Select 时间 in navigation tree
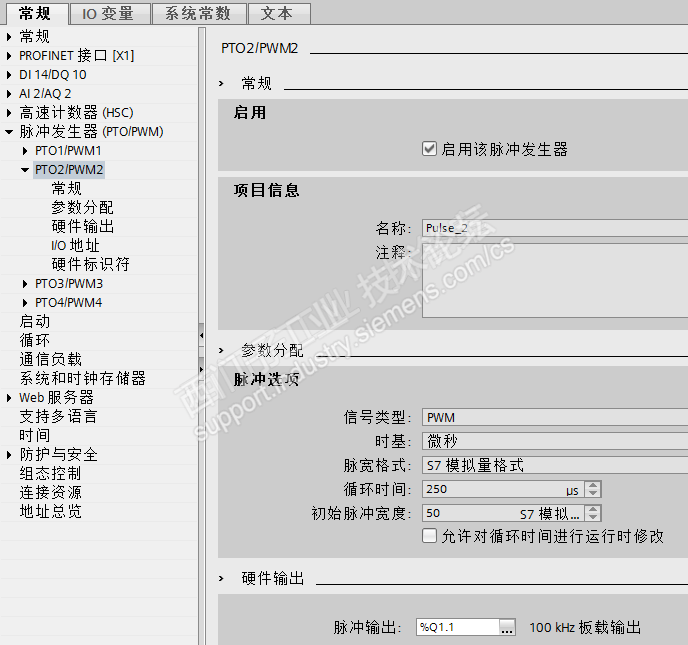The height and width of the screenshot is (645, 688). [35, 435]
